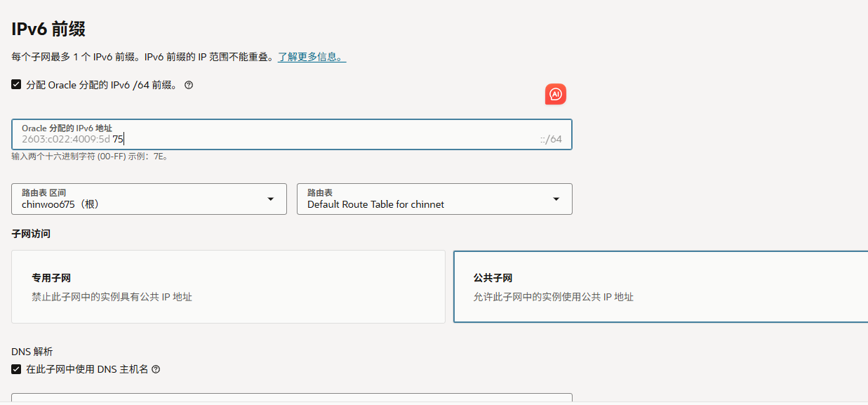Click the 2603:c022:4009:5d prefix text

pos(66,139)
